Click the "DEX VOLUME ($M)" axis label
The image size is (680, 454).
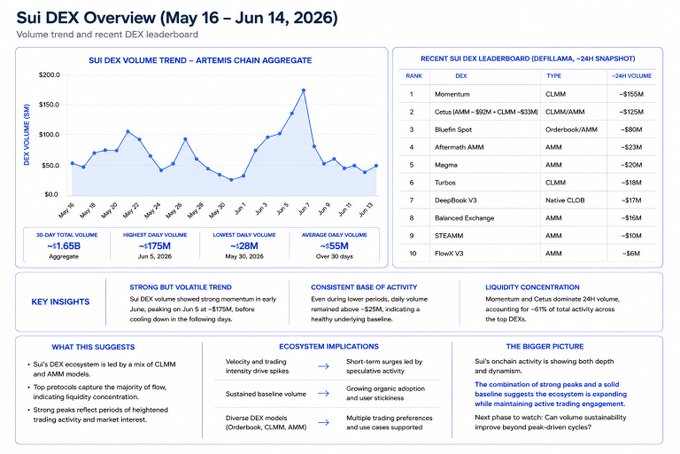pyautogui.click(x=27, y=134)
